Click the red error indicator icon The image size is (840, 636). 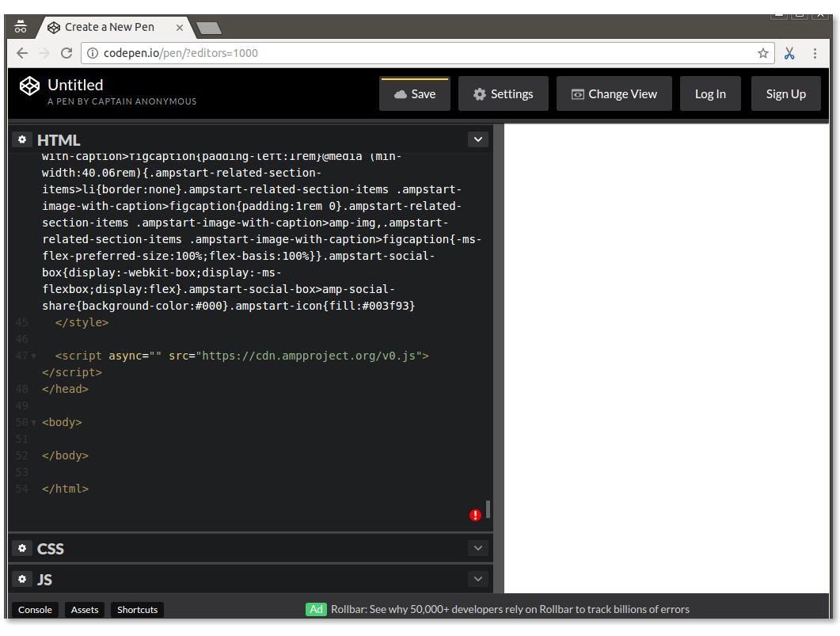[475, 515]
